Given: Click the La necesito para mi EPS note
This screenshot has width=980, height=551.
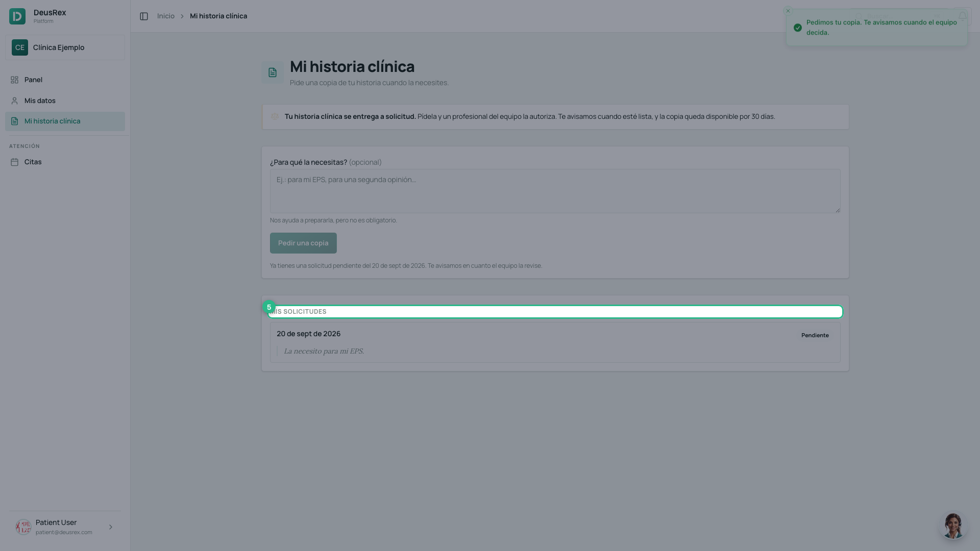Looking at the screenshot, I should 324,351.
